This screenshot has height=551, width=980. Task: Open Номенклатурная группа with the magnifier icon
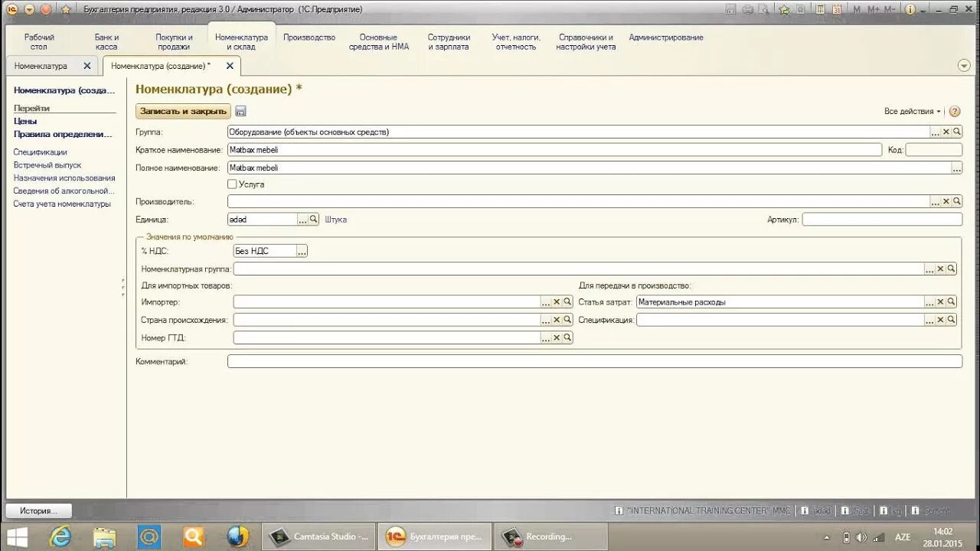point(951,269)
